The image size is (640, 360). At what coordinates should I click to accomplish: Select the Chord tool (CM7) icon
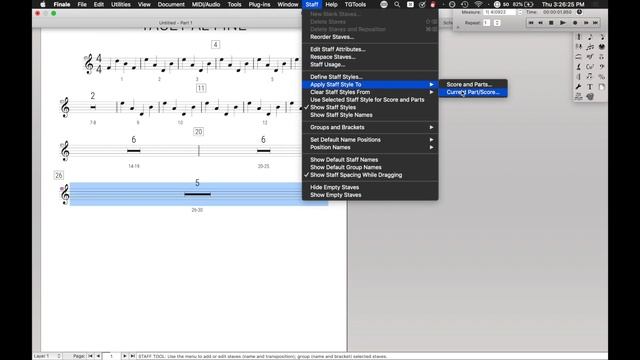590,67
